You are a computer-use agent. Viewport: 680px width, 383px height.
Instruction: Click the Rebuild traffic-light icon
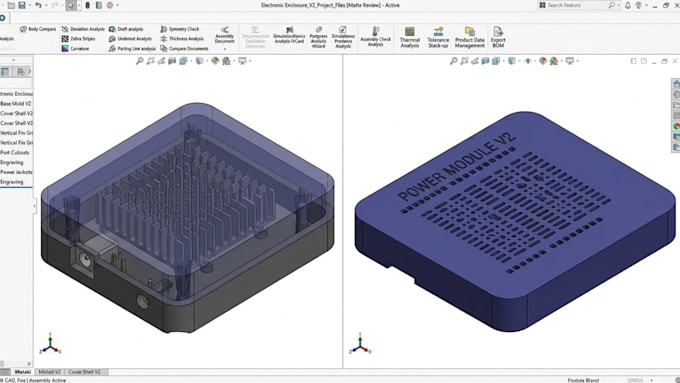tap(87, 5)
